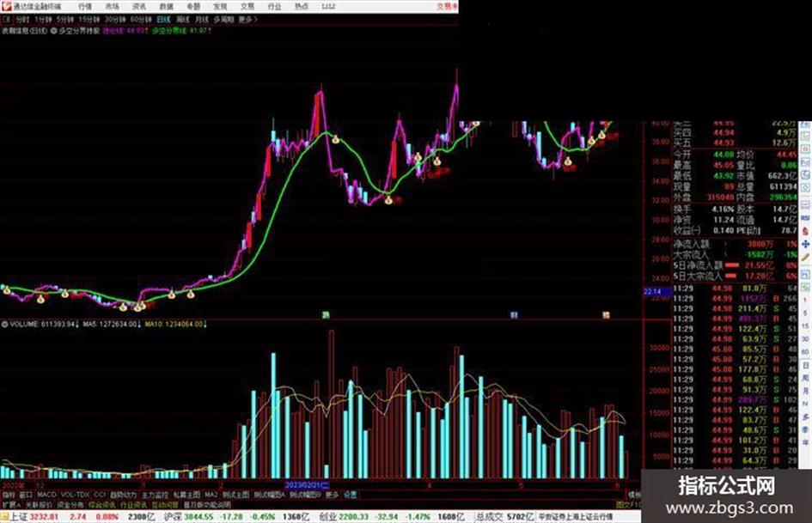
Task: Select the MACD indicator tab
Action: pyautogui.click(x=46, y=495)
